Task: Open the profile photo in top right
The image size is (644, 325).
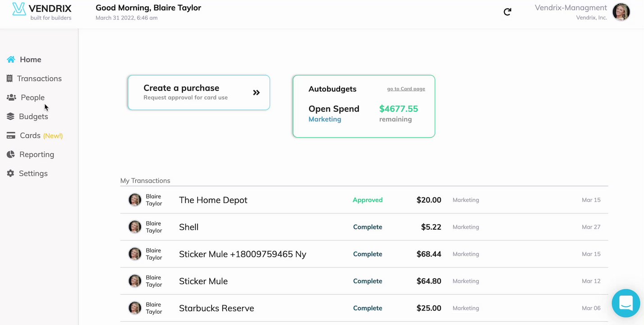Action: click(x=621, y=12)
